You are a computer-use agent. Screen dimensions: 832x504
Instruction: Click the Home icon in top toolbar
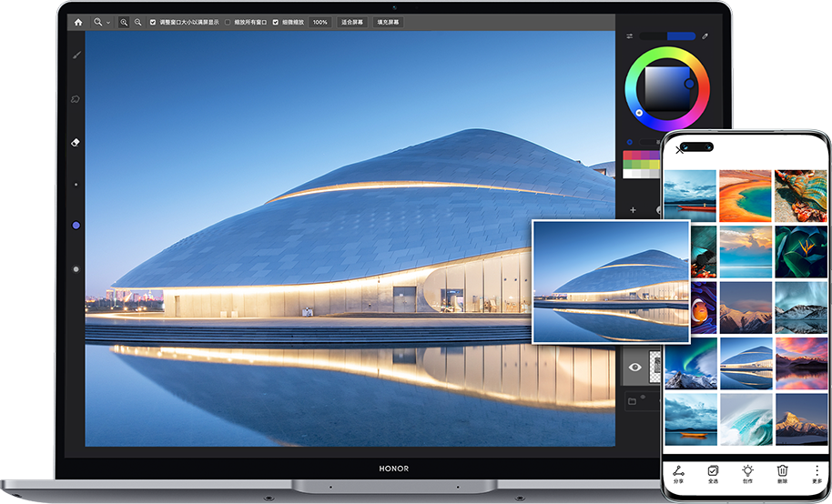click(78, 22)
